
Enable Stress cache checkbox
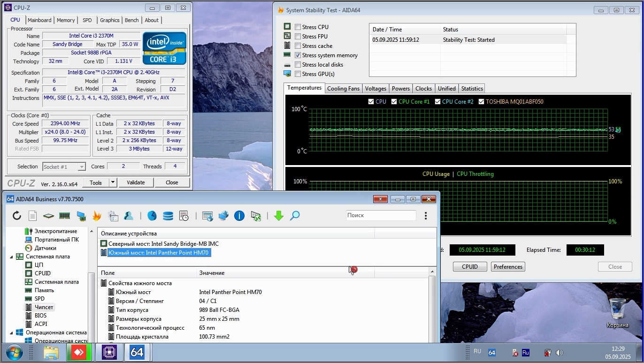point(298,46)
